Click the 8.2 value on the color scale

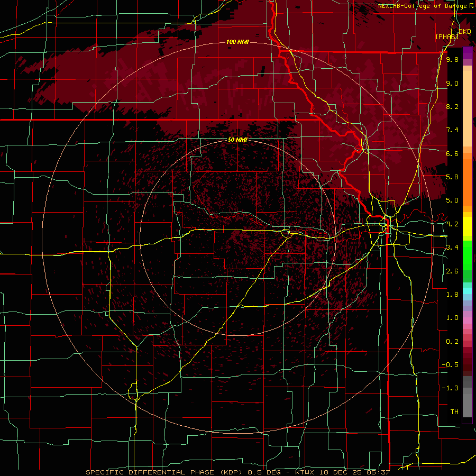(x=452, y=106)
